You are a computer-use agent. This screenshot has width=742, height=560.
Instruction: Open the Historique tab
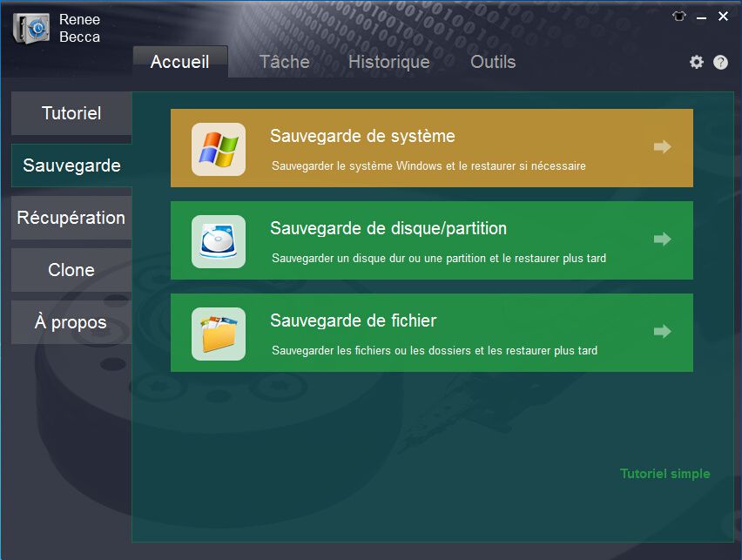tap(389, 62)
